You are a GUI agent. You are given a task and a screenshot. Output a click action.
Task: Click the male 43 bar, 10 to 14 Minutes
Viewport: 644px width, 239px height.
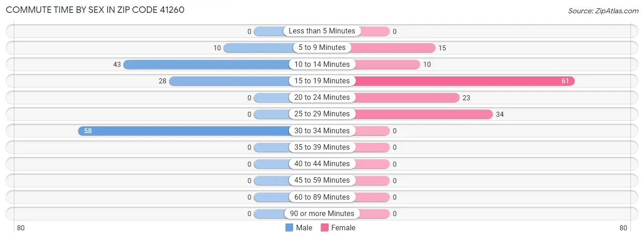[206, 65]
